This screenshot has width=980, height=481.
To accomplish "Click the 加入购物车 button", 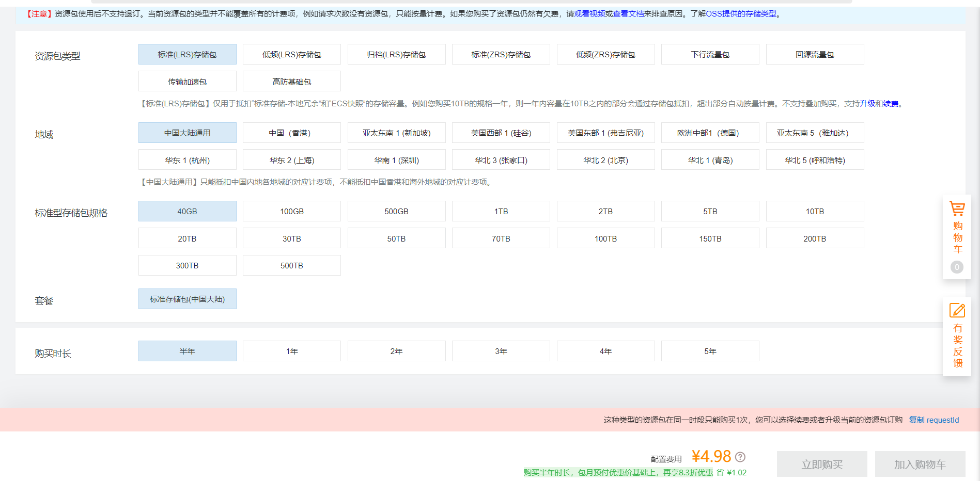I will [920, 464].
